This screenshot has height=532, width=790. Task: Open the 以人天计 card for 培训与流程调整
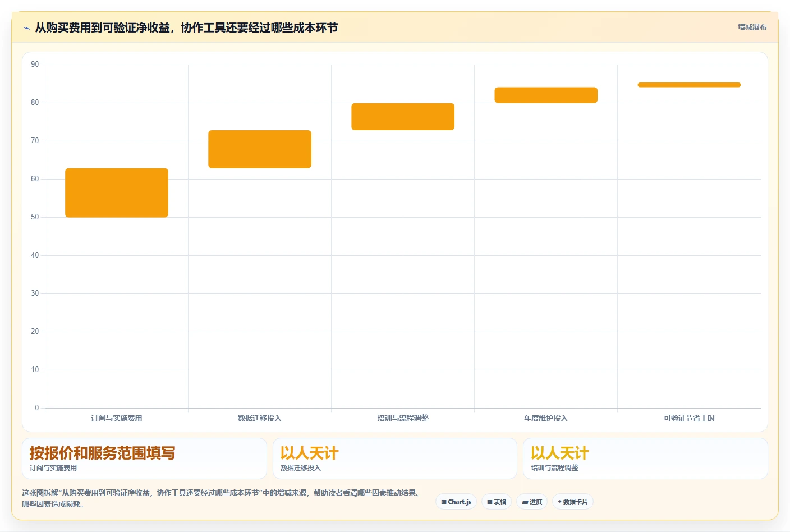645,458
